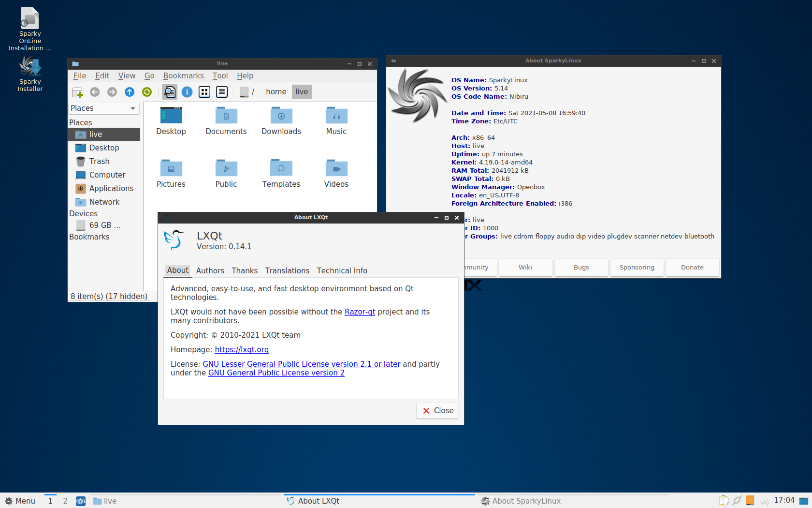Image resolution: width=812 pixels, height=508 pixels.
Task: Open the Go menu
Action: [x=149, y=76]
